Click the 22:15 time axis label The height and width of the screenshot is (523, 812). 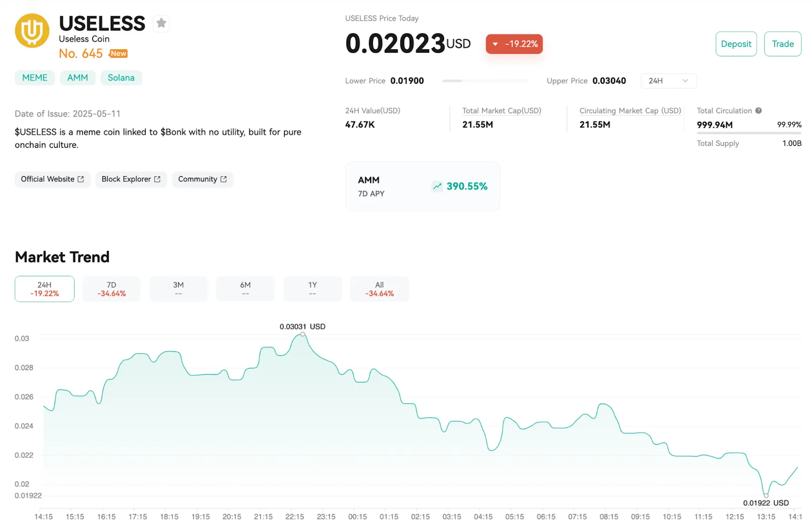(x=294, y=516)
